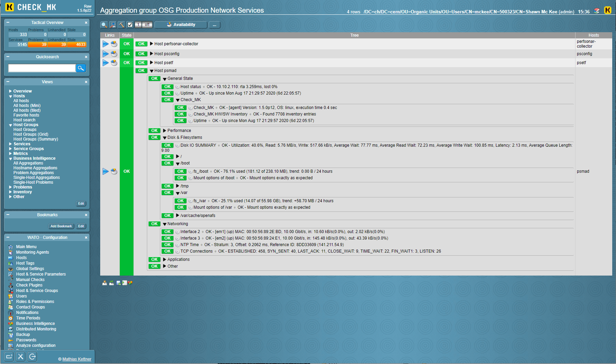Click the Availability button
This screenshot has height=364, width=616.
point(181,25)
